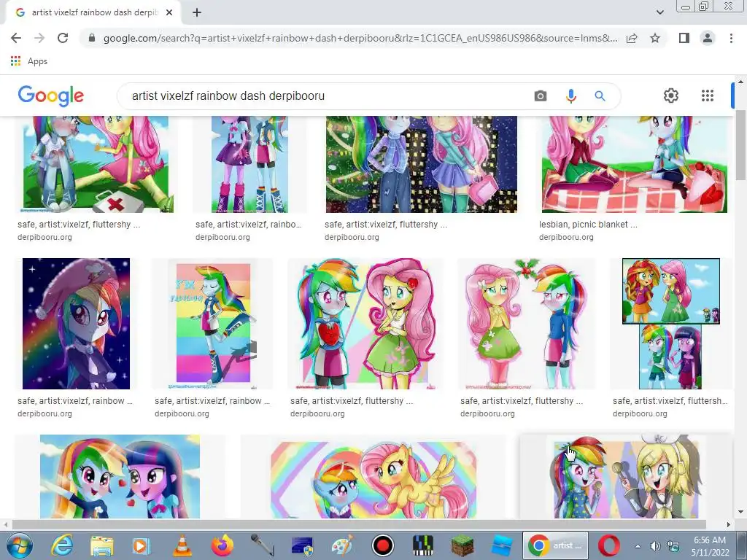
Task: View site security lock info
Action: [92, 38]
